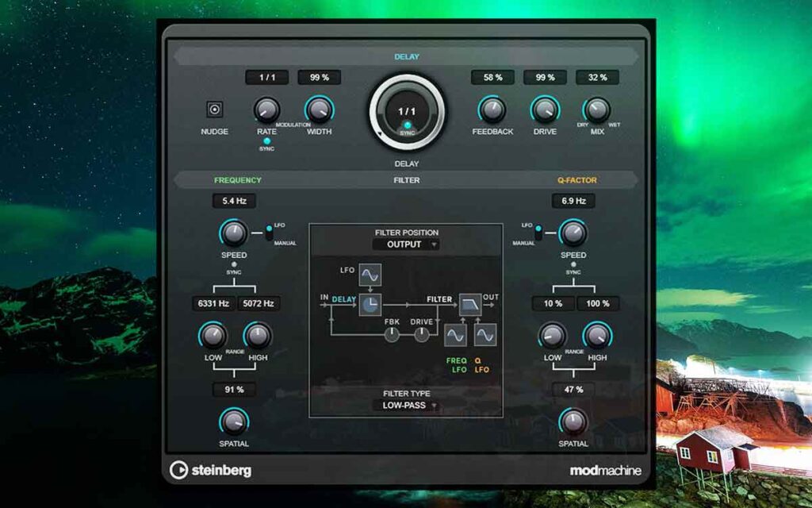Switch Frequency LFO/Manual toggle

click(x=269, y=233)
